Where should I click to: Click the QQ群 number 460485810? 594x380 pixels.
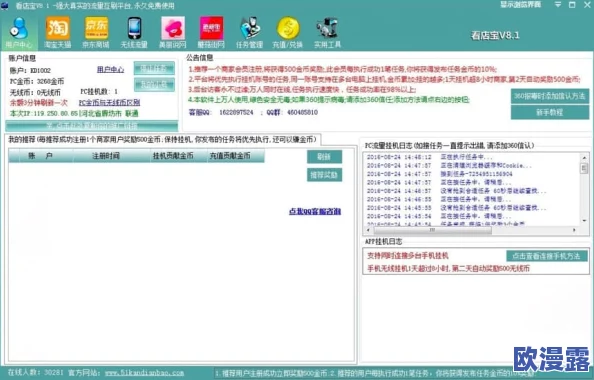302,113
